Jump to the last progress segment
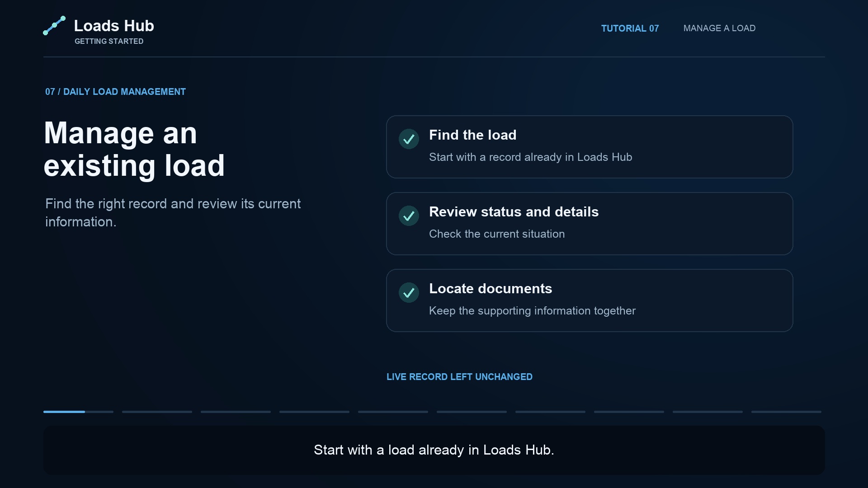The height and width of the screenshot is (488, 868). coord(786,412)
